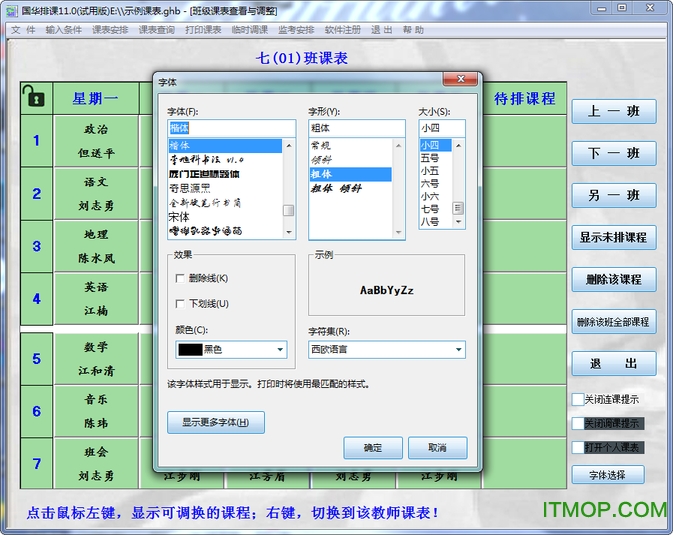673x535 pixels.
Task: Click the 音乐 陈玮 cell in period 6
Action: 96,411
